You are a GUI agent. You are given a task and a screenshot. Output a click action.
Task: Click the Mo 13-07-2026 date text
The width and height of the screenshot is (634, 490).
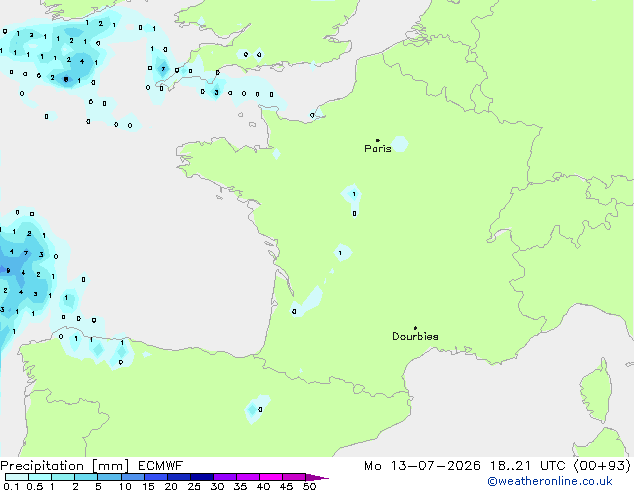(422, 466)
